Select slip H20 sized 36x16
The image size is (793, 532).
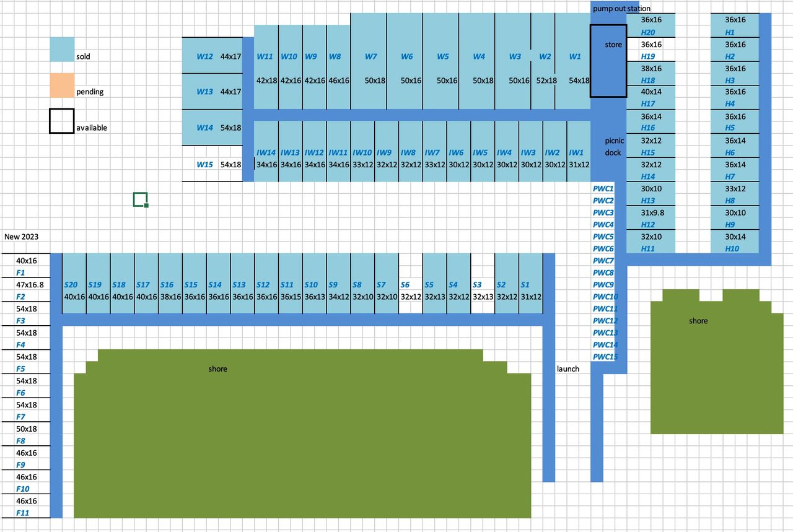[649, 26]
